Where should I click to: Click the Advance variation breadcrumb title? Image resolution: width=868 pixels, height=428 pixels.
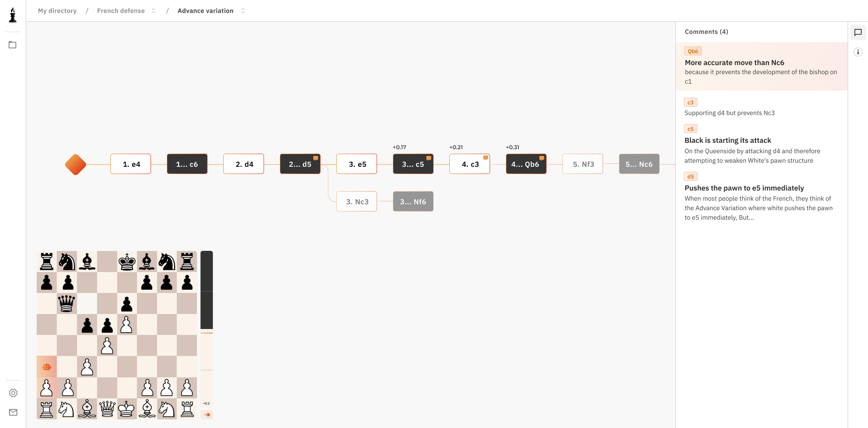pos(206,11)
